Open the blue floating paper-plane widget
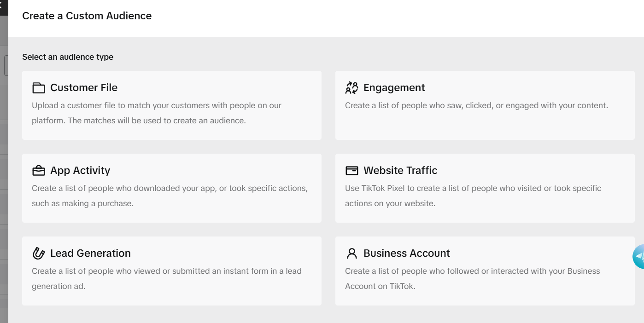The width and height of the screenshot is (644, 323). (639, 256)
